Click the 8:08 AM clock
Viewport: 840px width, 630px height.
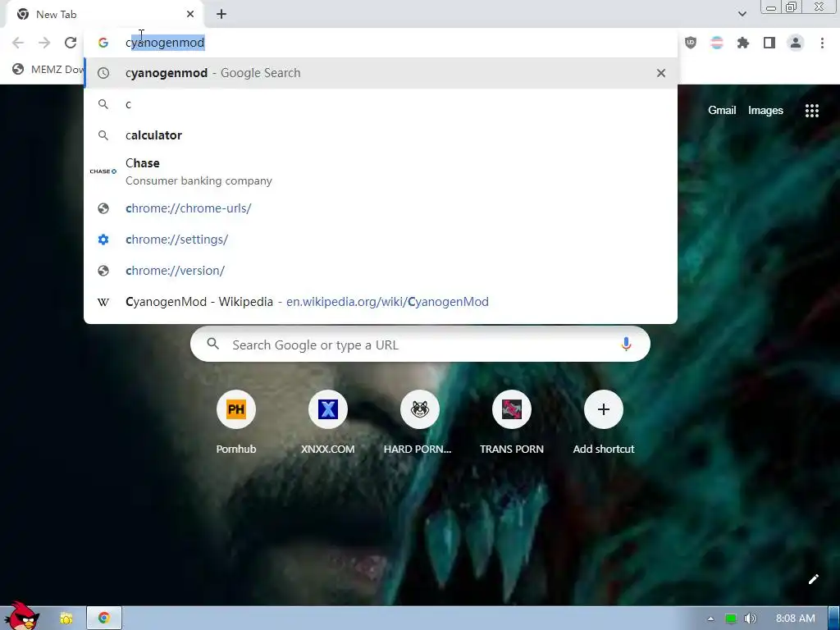coord(796,619)
